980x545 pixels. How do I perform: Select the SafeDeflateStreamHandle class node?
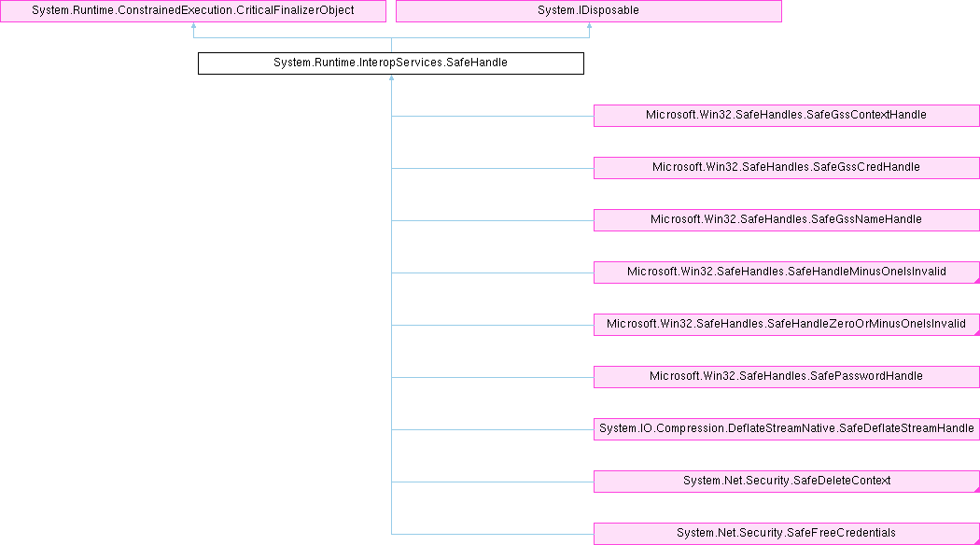click(786, 429)
